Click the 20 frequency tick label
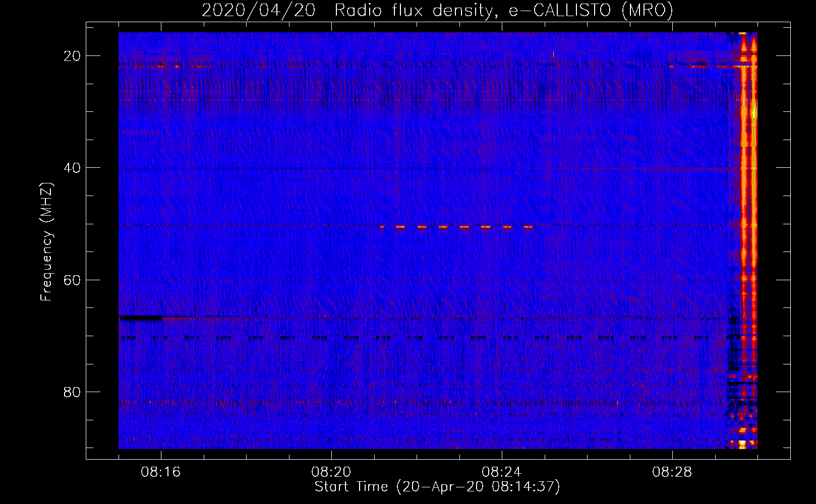 [x=72, y=56]
